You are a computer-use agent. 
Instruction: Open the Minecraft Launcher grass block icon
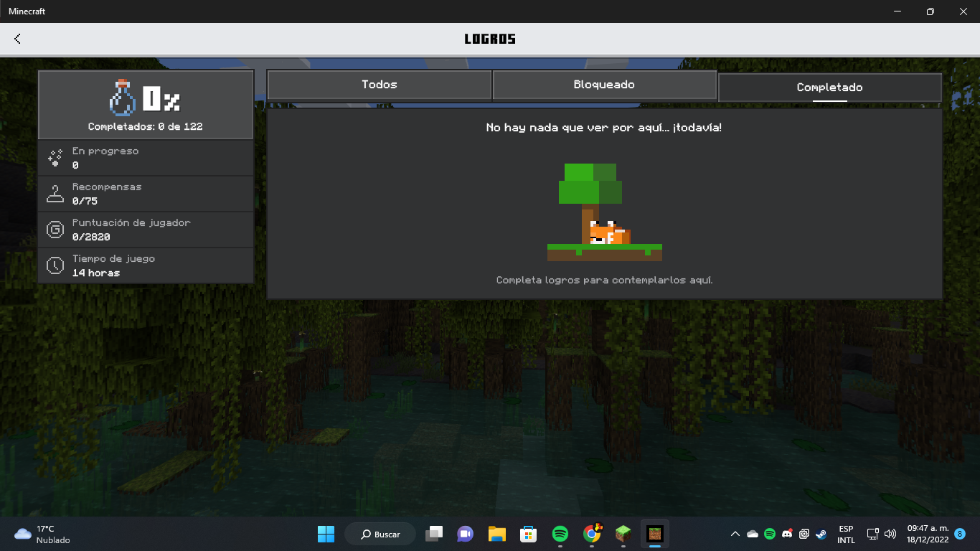623,534
